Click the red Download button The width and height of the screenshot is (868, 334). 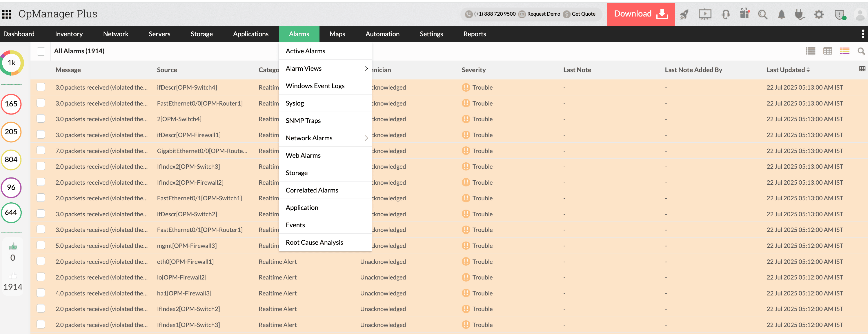point(640,14)
